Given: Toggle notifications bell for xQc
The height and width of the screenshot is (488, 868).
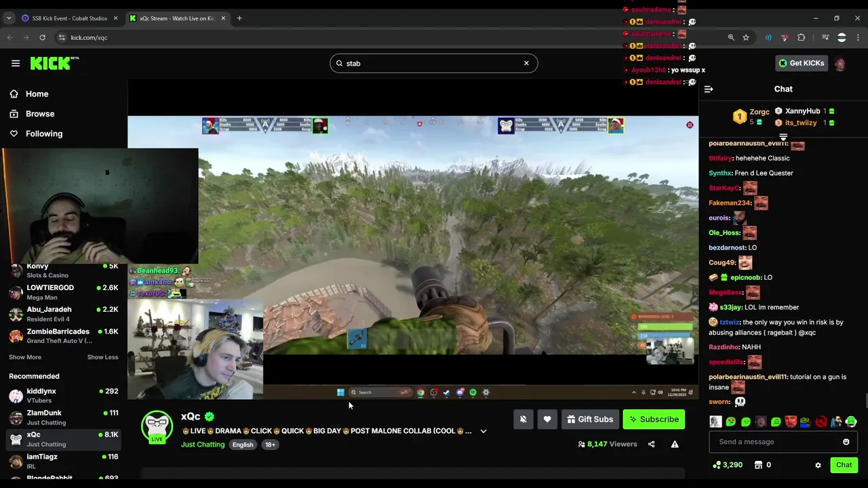Looking at the screenshot, I should pos(523,420).
